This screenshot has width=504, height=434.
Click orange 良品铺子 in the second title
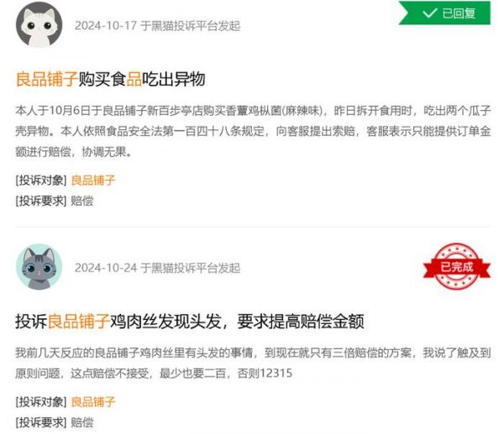coord(78,322)
